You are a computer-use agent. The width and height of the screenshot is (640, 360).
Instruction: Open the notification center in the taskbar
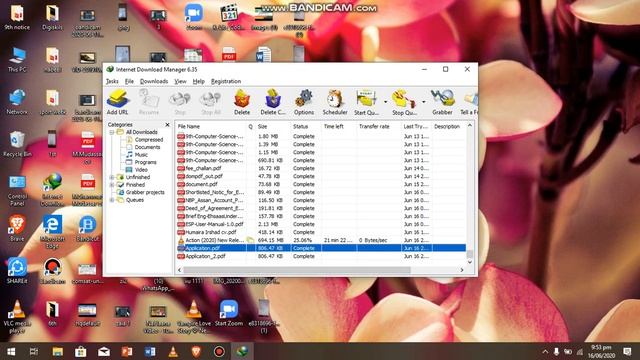627,351
